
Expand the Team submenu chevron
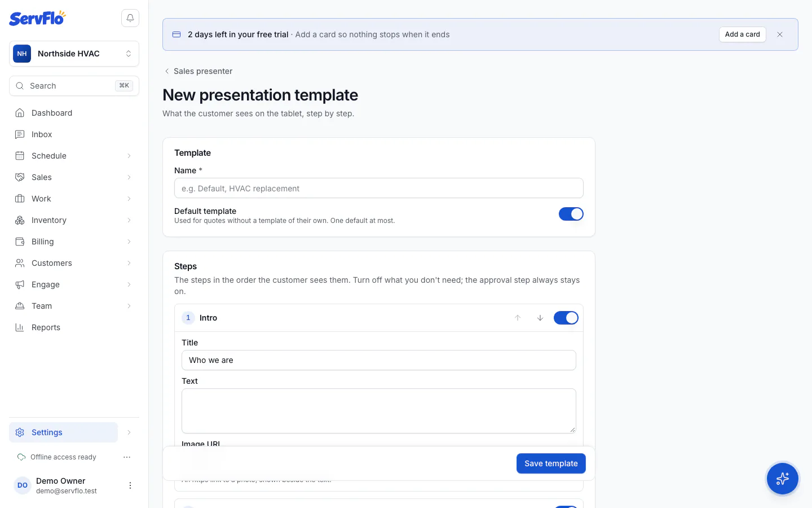click(x=129, y=306)
